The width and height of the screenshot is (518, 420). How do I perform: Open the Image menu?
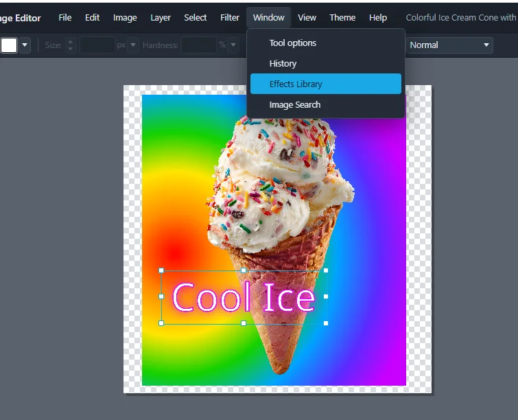pos(125,18)
